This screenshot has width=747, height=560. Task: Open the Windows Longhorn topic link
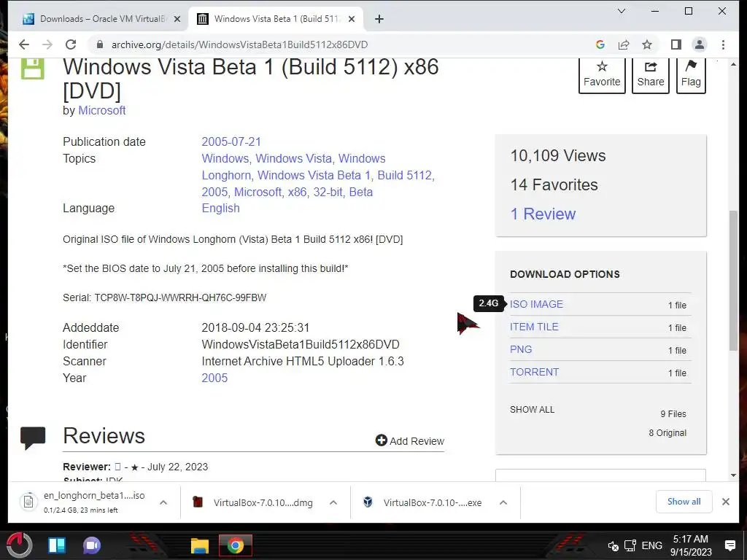point(294,167)
